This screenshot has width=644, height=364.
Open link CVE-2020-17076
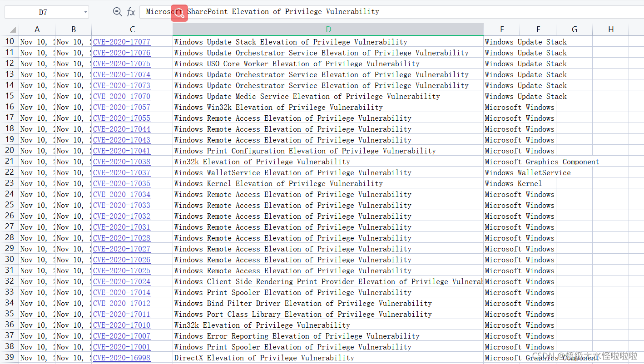(122, 53)
